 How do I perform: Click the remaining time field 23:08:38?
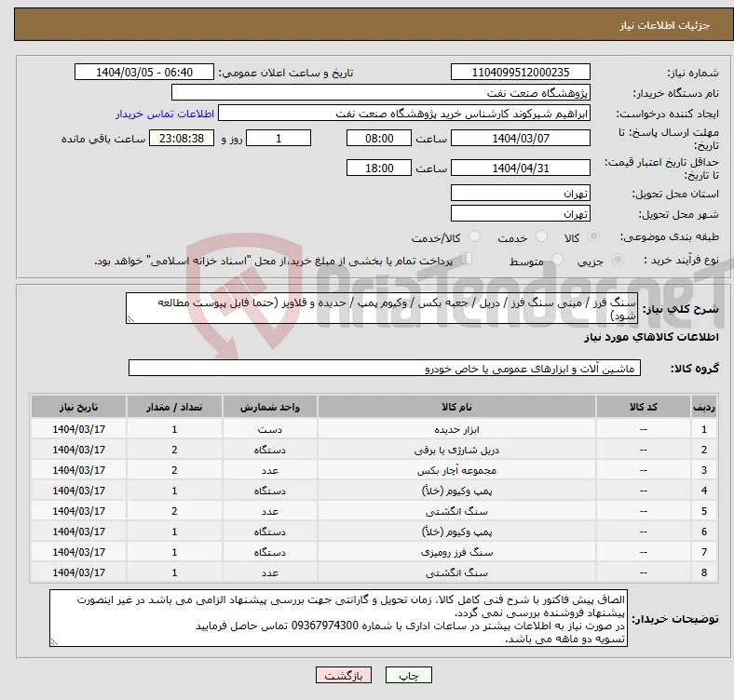[x=182, y=139]
